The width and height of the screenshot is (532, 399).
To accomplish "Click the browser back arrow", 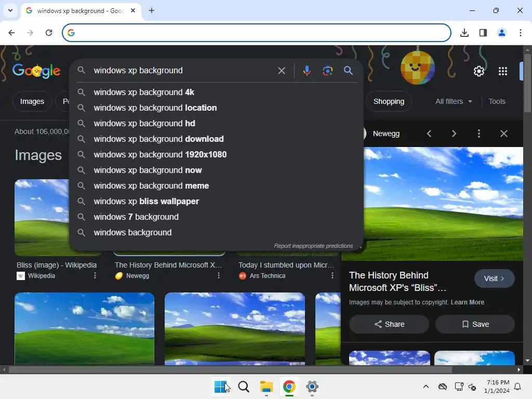I will click(x=11, y=33).
